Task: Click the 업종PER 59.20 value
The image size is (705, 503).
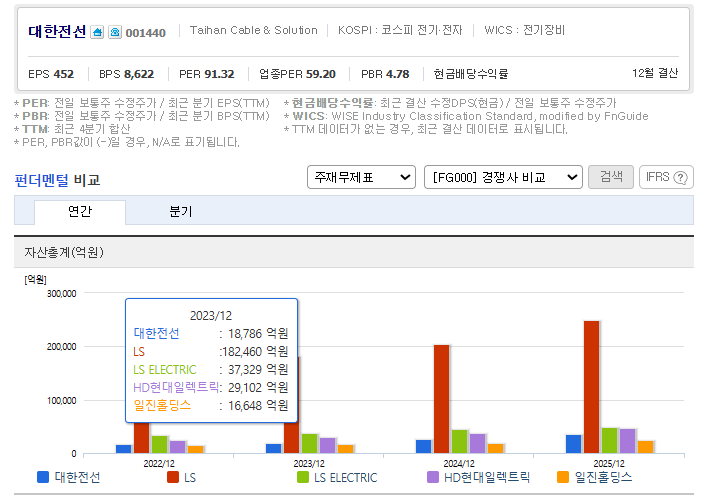Action: tap(297, 74)
